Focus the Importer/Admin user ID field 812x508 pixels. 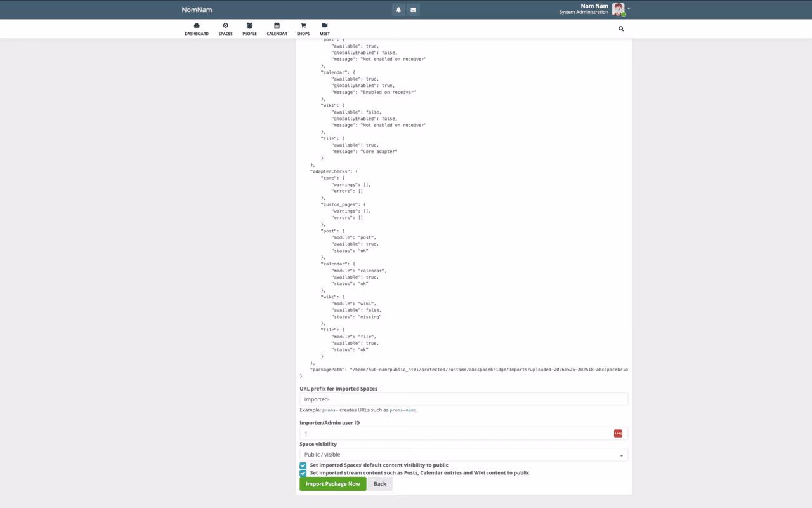(x=464, y=433)
